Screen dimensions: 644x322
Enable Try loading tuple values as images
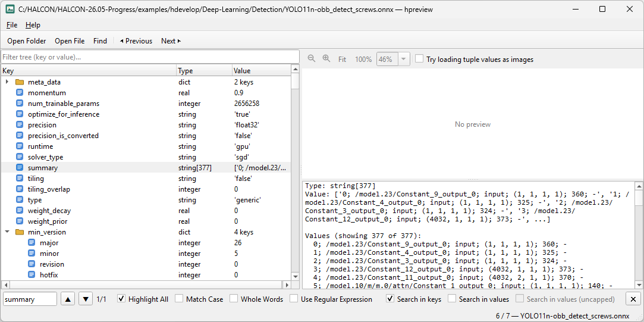click(x=419, y=59)
